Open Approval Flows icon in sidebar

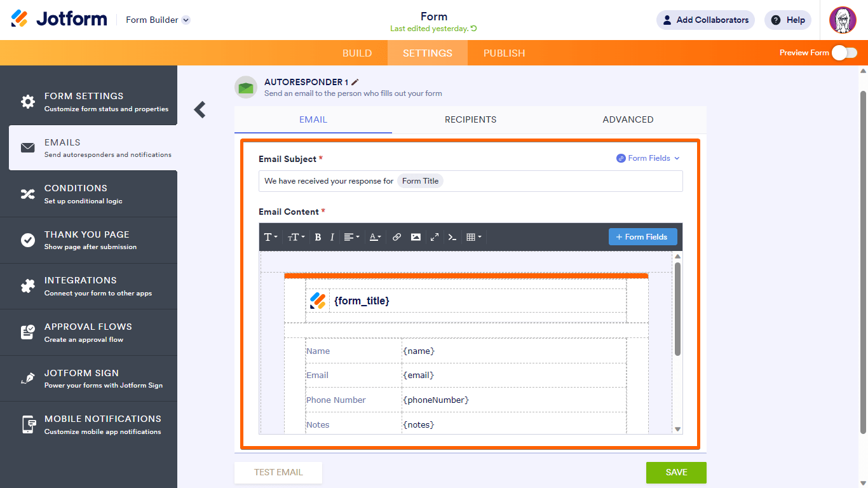point(28,332)
